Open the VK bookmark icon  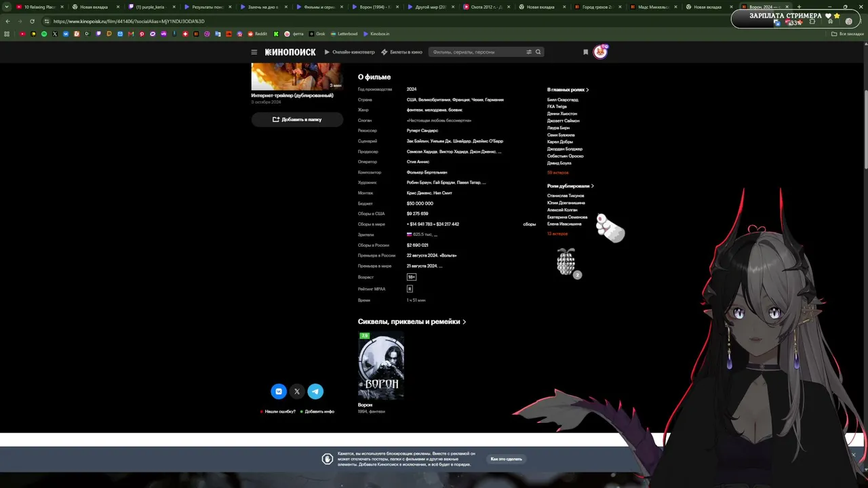pos(66,34)
